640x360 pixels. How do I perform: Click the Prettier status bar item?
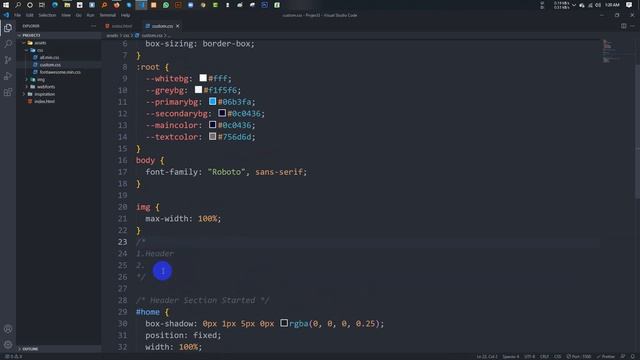pyautogui.click(x=606, y=356)
